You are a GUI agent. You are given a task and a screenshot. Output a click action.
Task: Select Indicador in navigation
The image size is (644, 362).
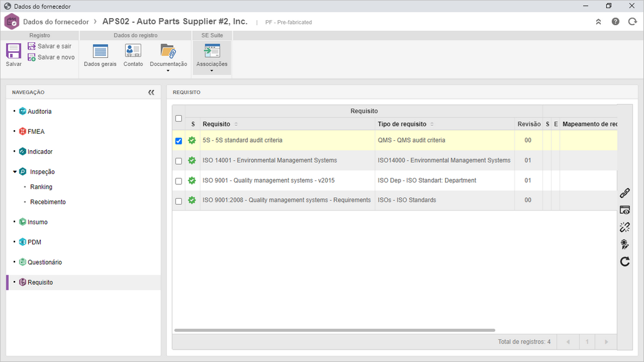point(40,152)
